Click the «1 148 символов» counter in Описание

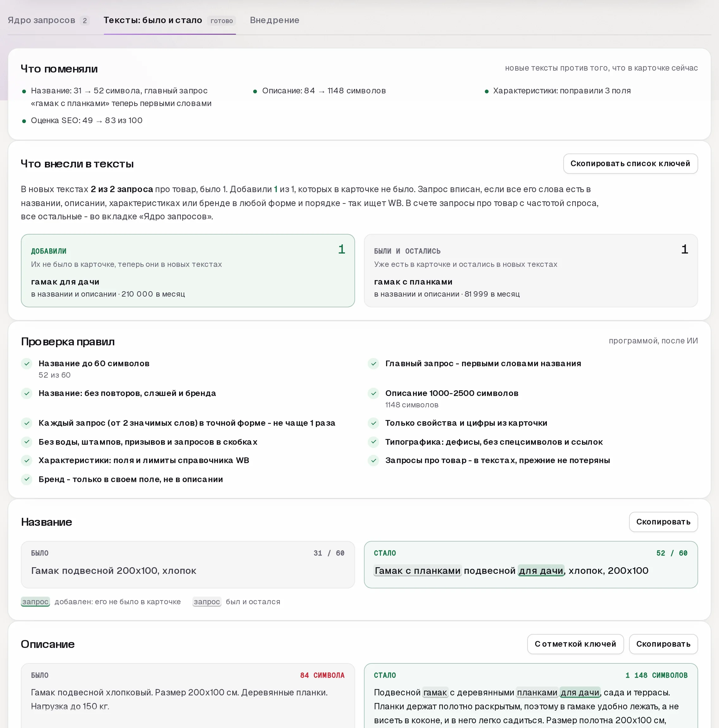[x=656, y=675]
